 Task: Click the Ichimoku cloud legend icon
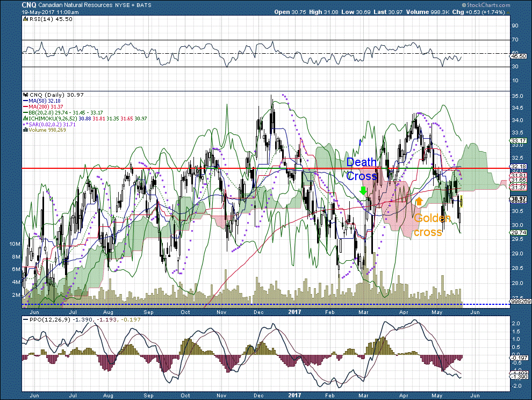pos(25,119)
